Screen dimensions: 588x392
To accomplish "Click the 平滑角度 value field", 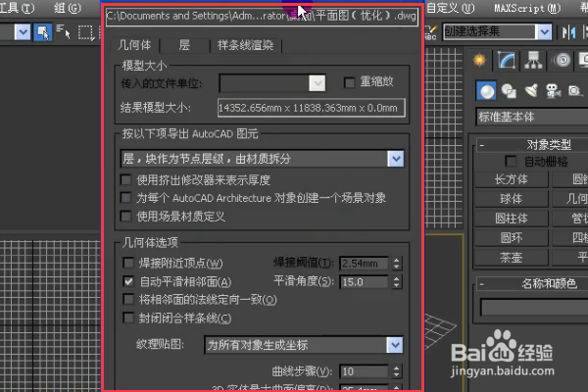I will point(364,282).
